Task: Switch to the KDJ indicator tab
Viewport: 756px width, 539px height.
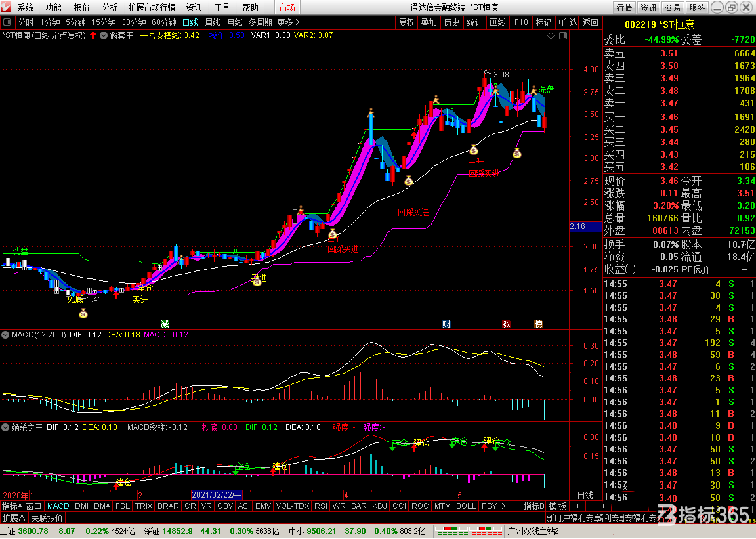Action: click(x=379, y=506)
